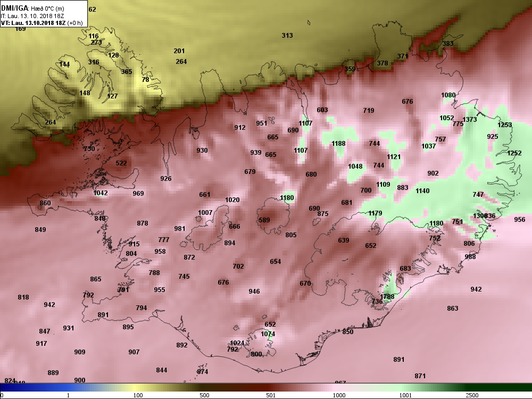Click the map value 522

[x=121, y=163]
